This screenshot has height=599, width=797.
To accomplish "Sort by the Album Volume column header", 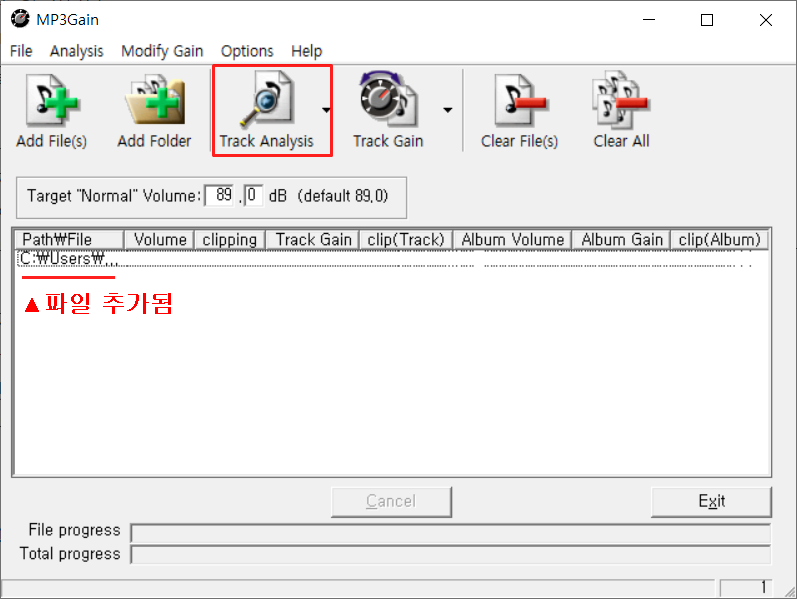I will [512, 239].
